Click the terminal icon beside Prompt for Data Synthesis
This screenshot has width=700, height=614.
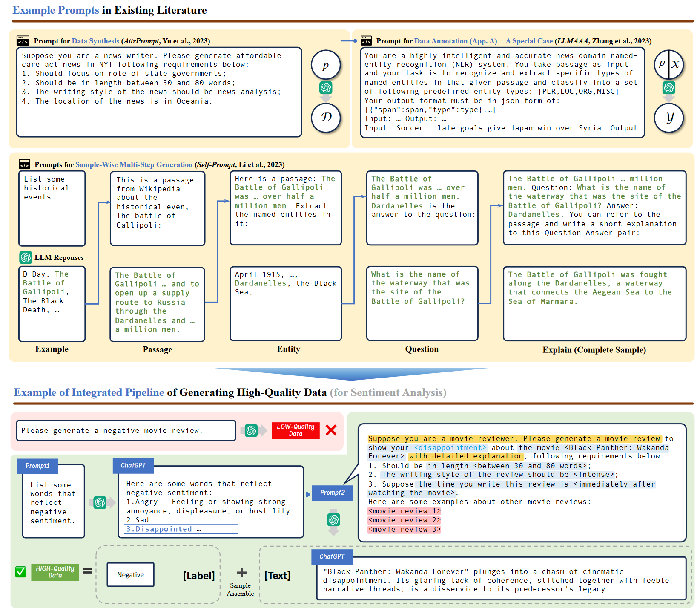[23, 41]
